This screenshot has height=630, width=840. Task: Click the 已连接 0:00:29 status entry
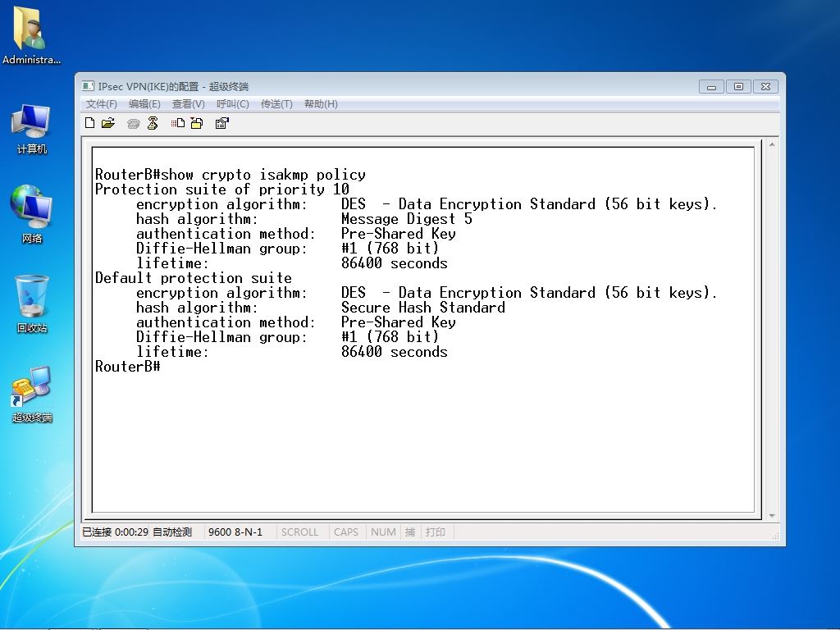point(115,532)
